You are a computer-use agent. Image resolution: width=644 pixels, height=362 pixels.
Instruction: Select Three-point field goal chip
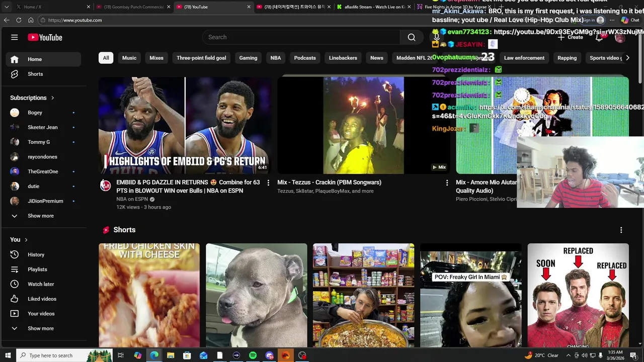pos(201,58)
